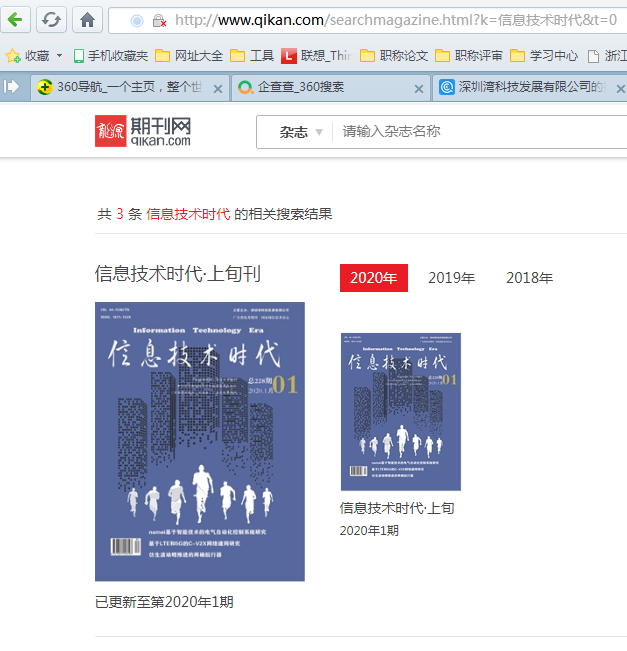Open the 网址大全 bookmark folder
The image size is (627, 651).
(x=189, y=56)
